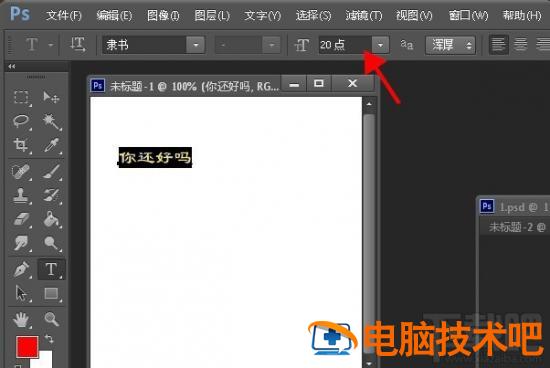
Task: Select the Move tool
Action: tap(51, 97)
